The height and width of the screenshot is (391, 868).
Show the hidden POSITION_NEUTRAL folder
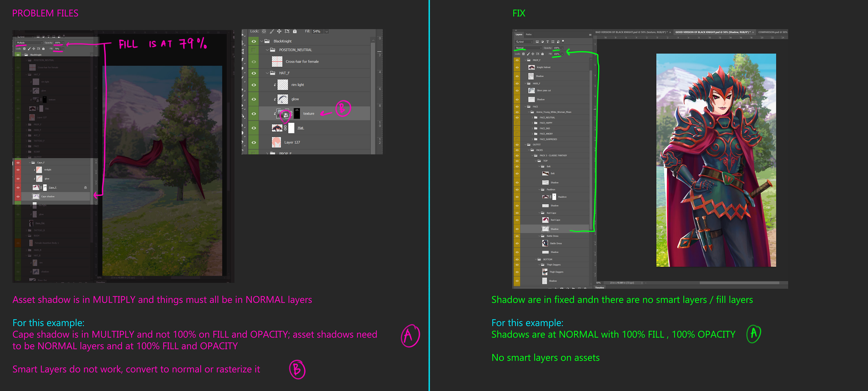click(254, 50)
